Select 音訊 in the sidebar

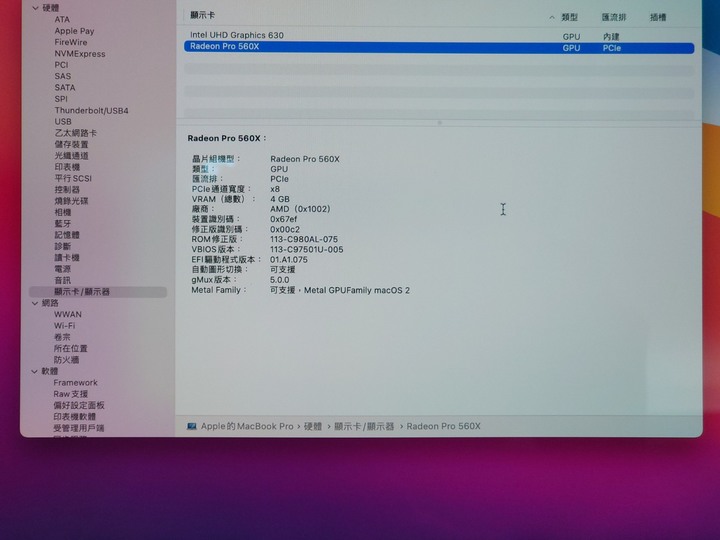(x=62, y=280)
